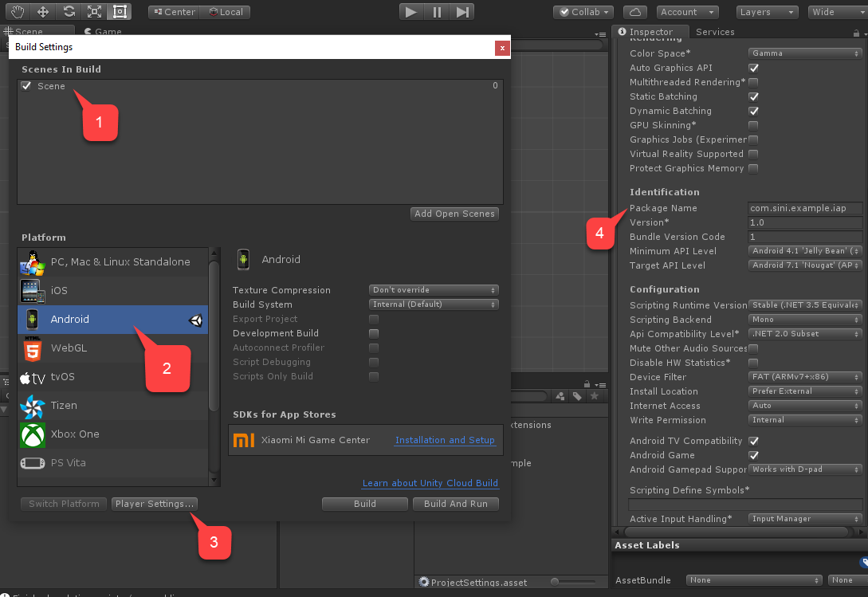Open the Texture Compression dropdown
Image resolution: width=868 pixels, height=597 pixels.
(433, 289)
